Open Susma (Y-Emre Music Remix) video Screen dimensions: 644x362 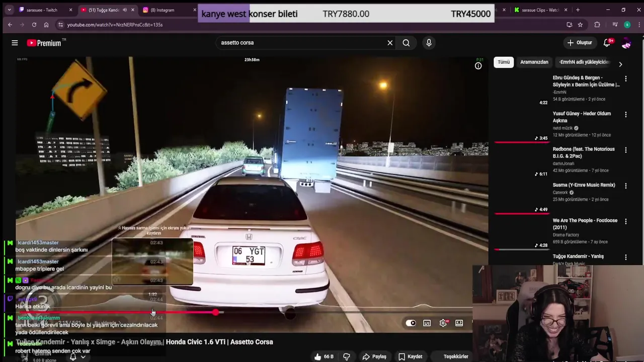tap(584, 185)
